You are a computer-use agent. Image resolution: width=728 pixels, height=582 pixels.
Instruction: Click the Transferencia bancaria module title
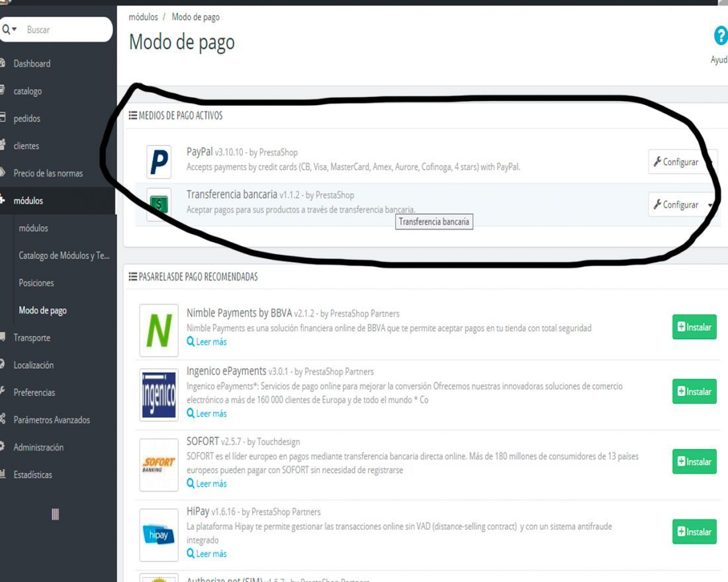tap(232, 194)
